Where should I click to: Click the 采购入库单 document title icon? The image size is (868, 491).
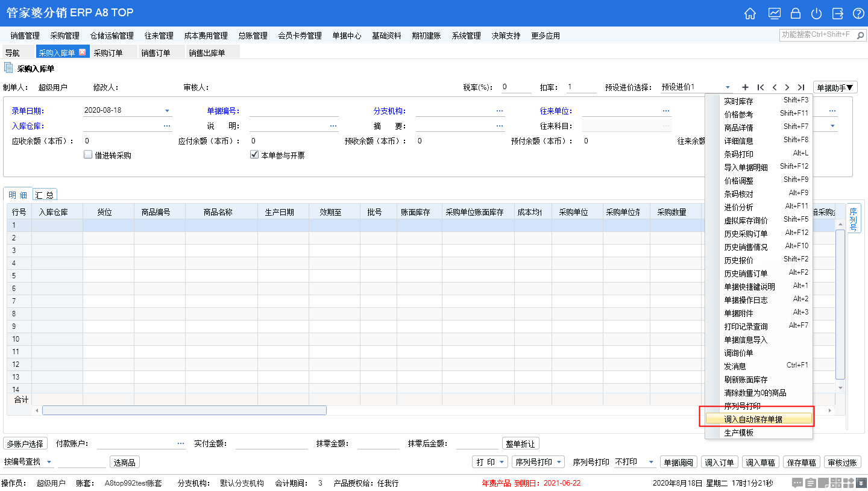coord(8,68)
